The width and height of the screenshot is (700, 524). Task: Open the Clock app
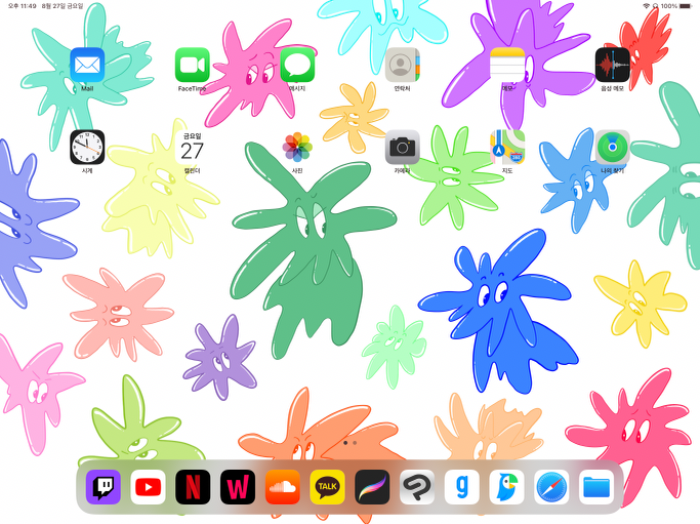click(87, 147)
